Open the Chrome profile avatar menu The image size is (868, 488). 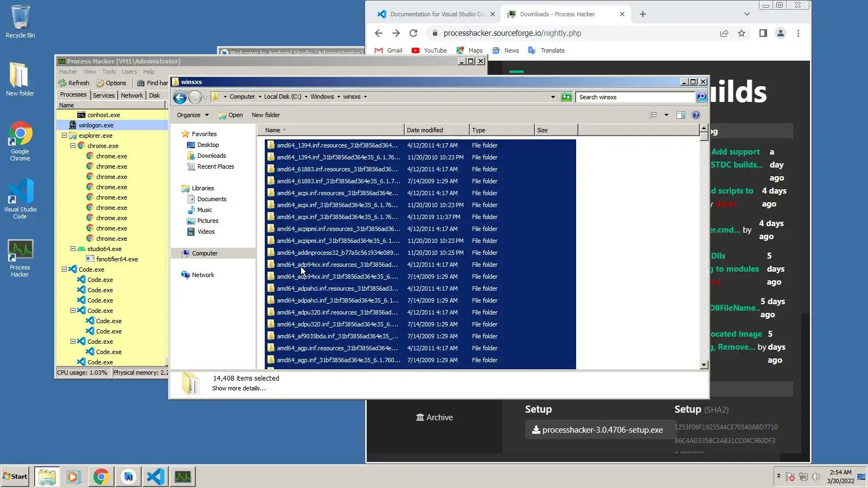[781, 33]
